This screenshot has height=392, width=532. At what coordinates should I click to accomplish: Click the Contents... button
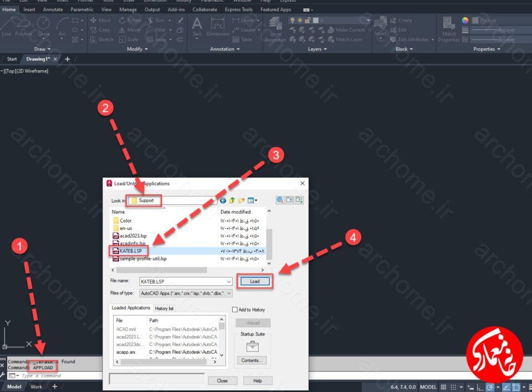coord(252,360)
